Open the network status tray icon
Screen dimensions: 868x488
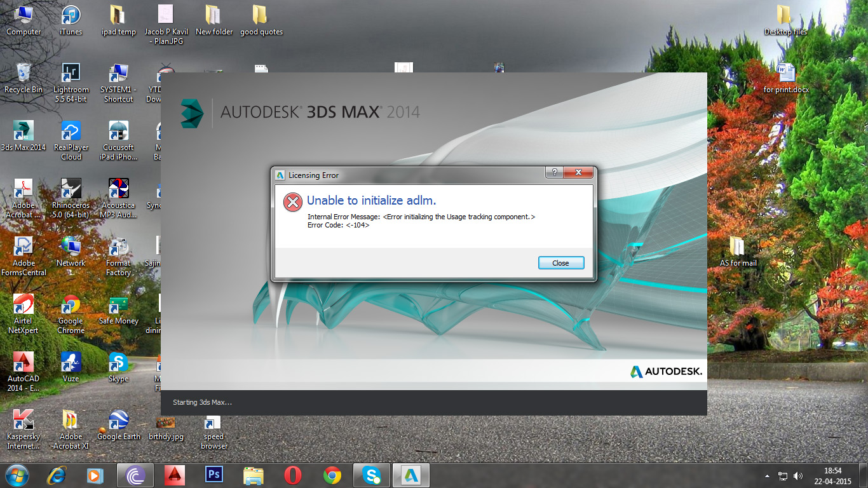[783, 475]
